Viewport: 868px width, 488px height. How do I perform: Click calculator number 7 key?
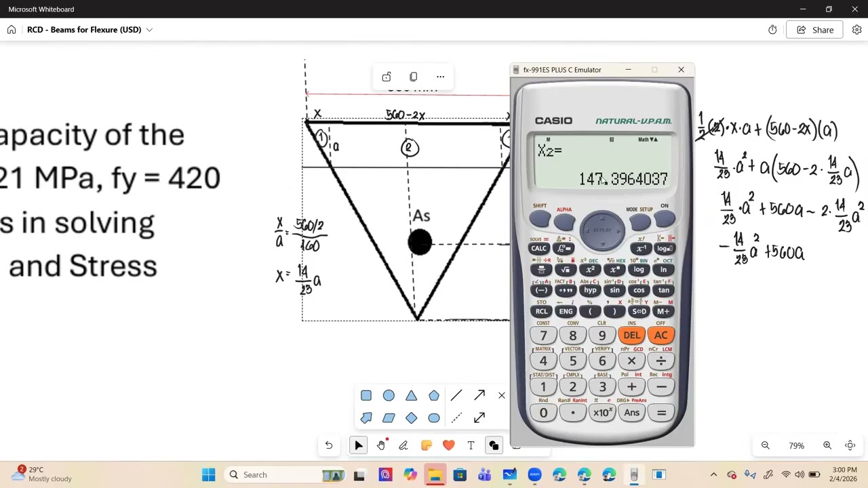pyautogui.click(x=543, y=335)
